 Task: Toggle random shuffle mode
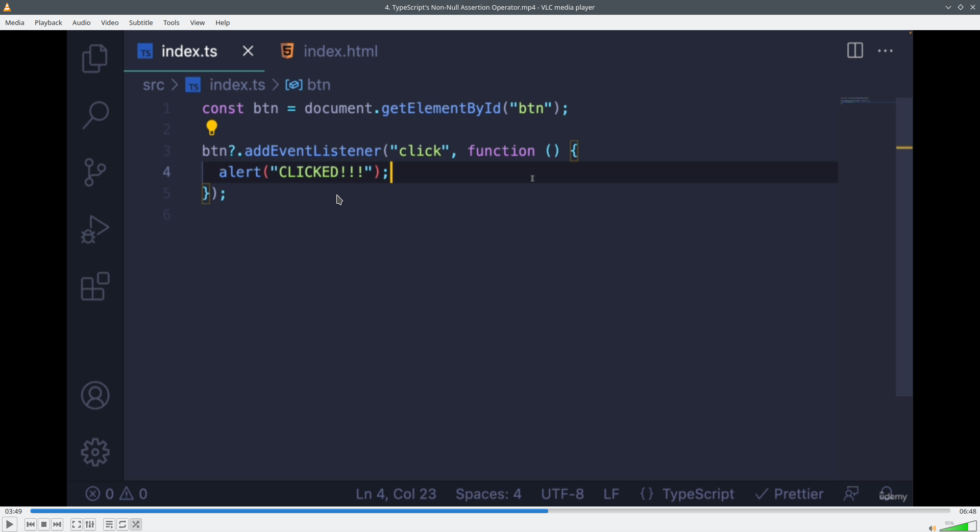tap(136, 524)
